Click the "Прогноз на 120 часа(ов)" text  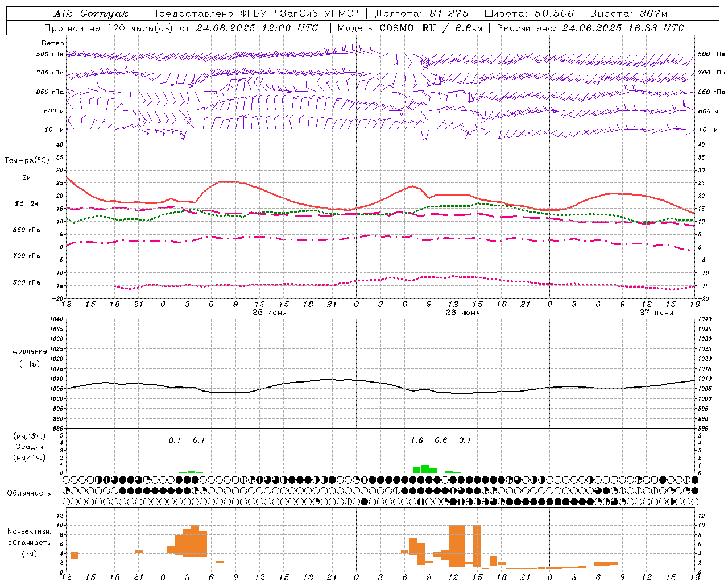[110, 28]
